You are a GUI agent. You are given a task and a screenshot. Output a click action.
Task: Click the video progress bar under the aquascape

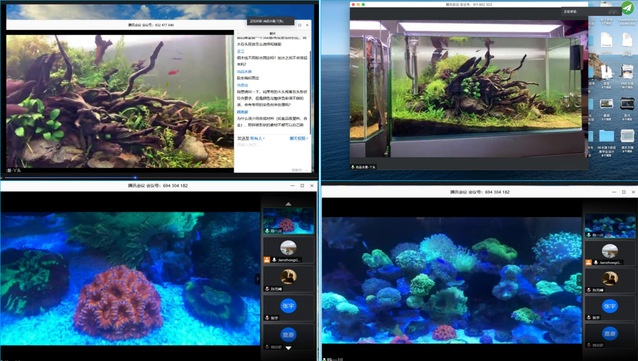click(x=159, y=177)
